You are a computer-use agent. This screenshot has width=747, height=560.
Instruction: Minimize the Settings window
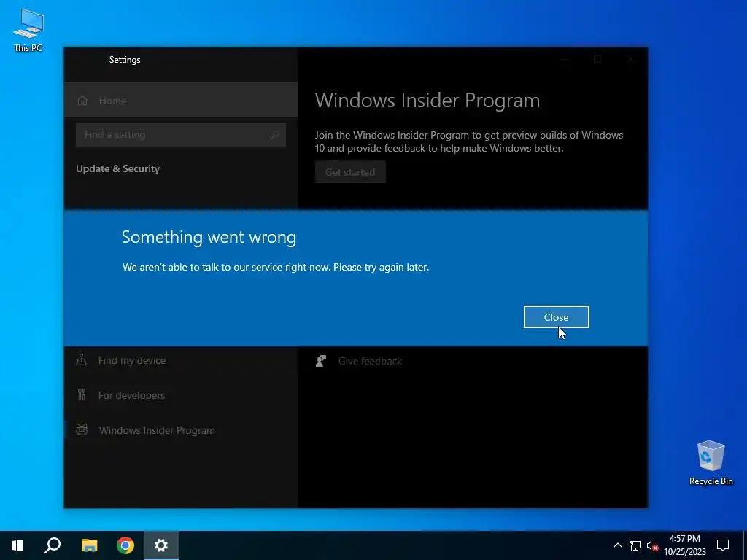pyautogui.click(x=565, y=60)
